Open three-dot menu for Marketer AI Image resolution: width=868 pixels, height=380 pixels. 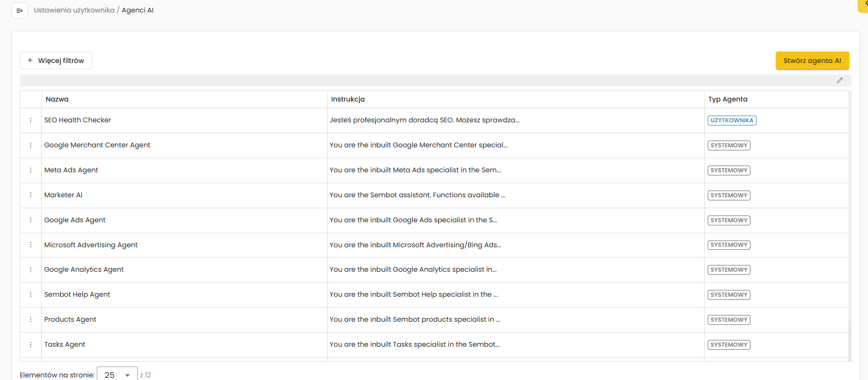tap(31, 195)
